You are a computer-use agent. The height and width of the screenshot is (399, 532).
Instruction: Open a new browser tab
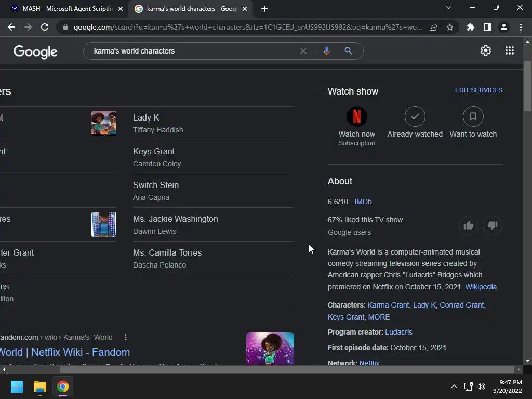pyautogui.click(x=264, y=9)
